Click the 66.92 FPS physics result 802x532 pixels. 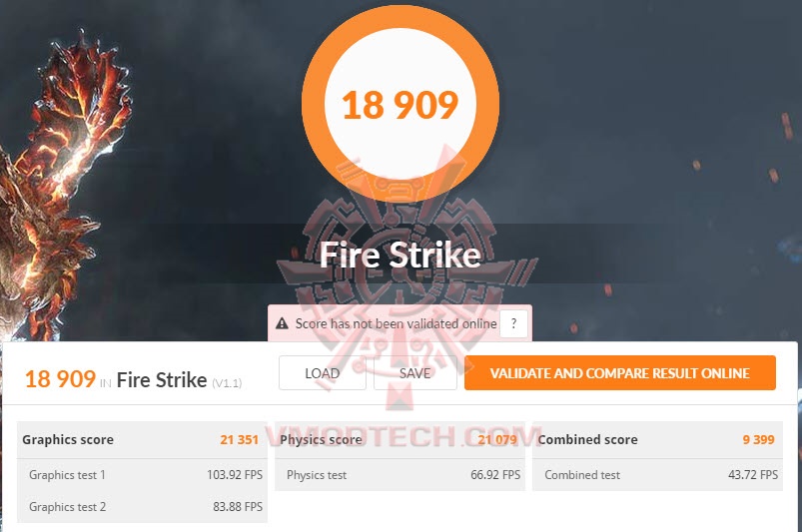coord(495,475)
